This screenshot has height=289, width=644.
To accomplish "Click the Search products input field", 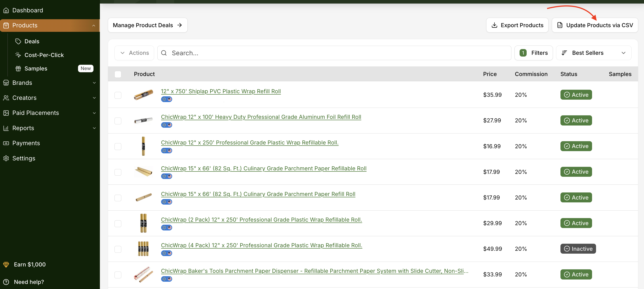I will (334, 53).
